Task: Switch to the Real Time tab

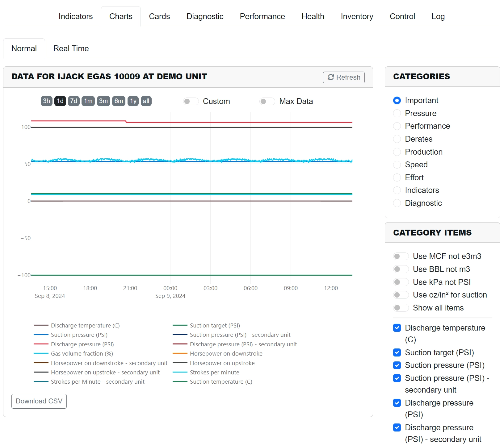Action: 71,48
